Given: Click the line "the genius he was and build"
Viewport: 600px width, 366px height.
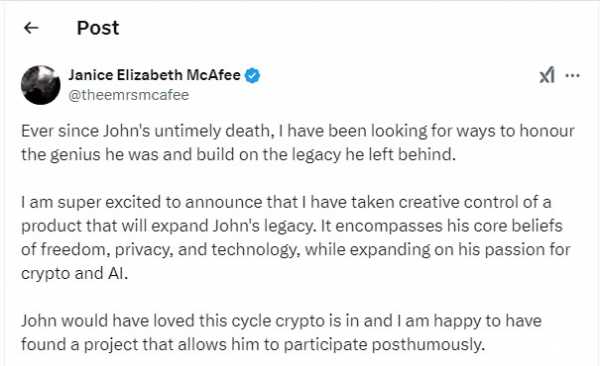Looking at the screenshot, I should (x=238, y=154).
